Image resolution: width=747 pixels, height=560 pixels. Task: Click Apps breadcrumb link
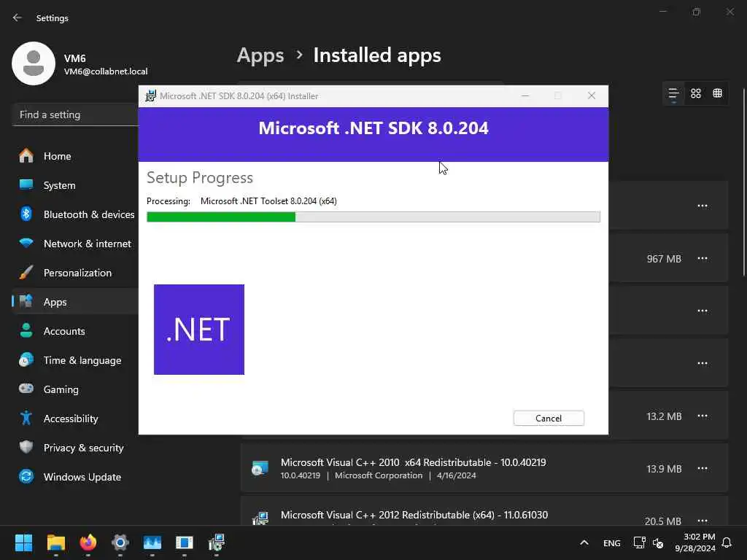[260, 55]
